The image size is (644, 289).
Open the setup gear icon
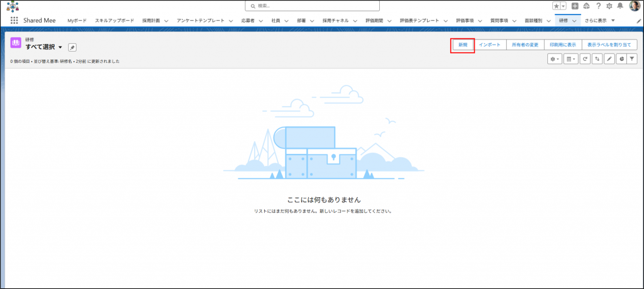[609, 6]
